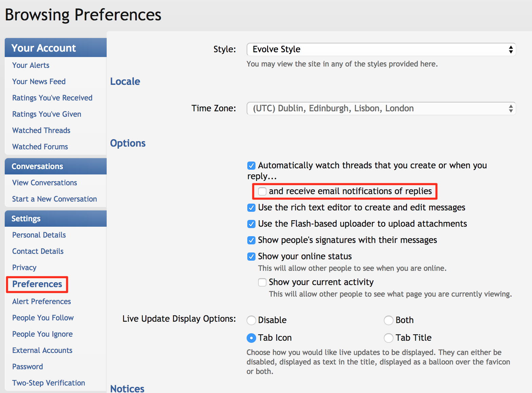Uncheck automatically watch threads option

click(x=251, y=166)
